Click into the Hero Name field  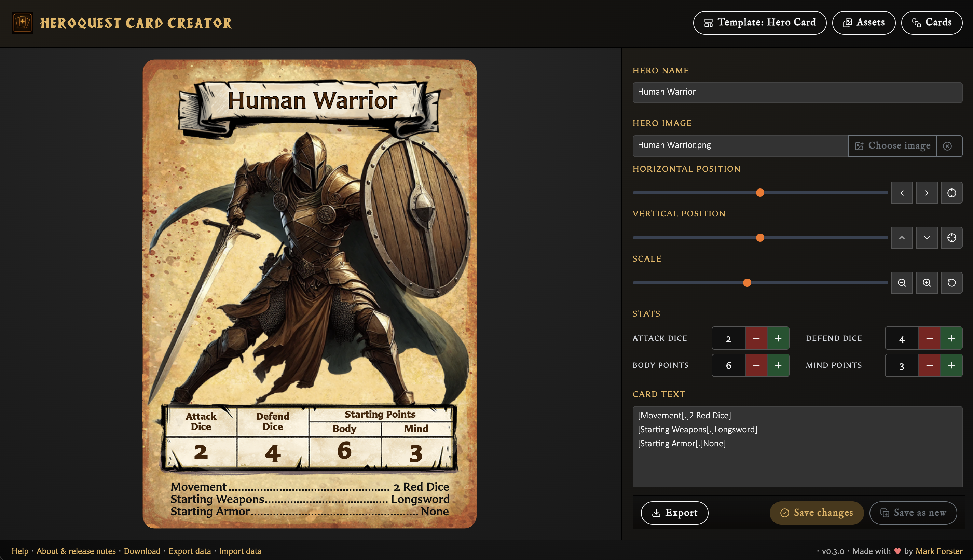(x=797, y=92)
